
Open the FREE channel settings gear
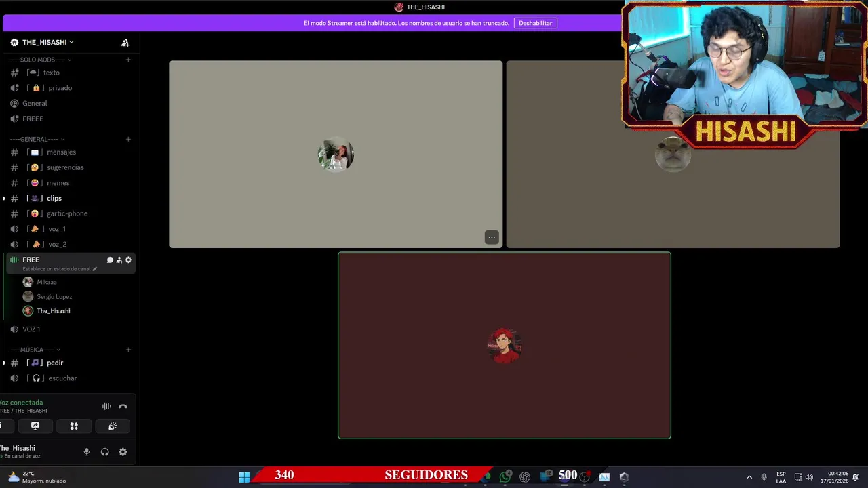tap(128, 260)
